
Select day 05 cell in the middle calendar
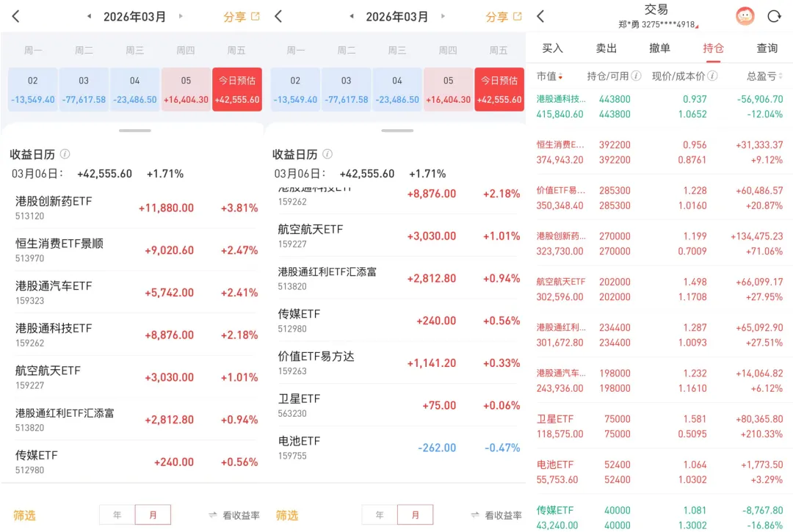[x=449, y=90]
